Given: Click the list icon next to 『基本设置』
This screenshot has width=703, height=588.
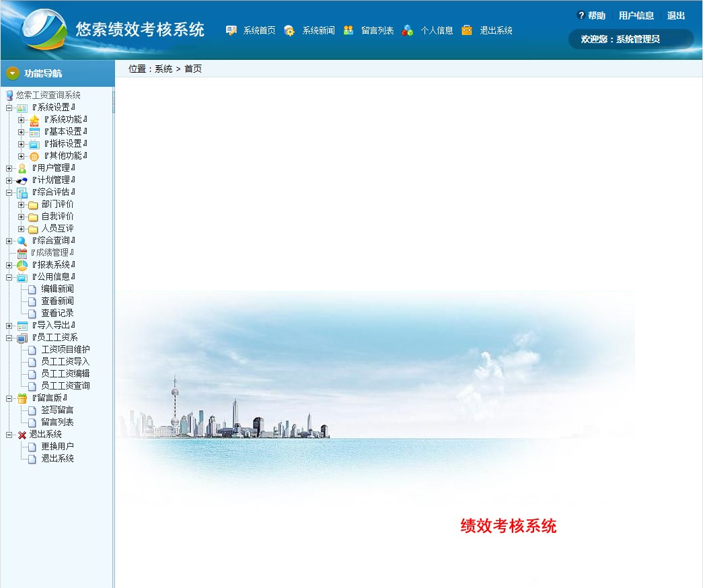Looking at the screenshot, I should tap(34, 132).
